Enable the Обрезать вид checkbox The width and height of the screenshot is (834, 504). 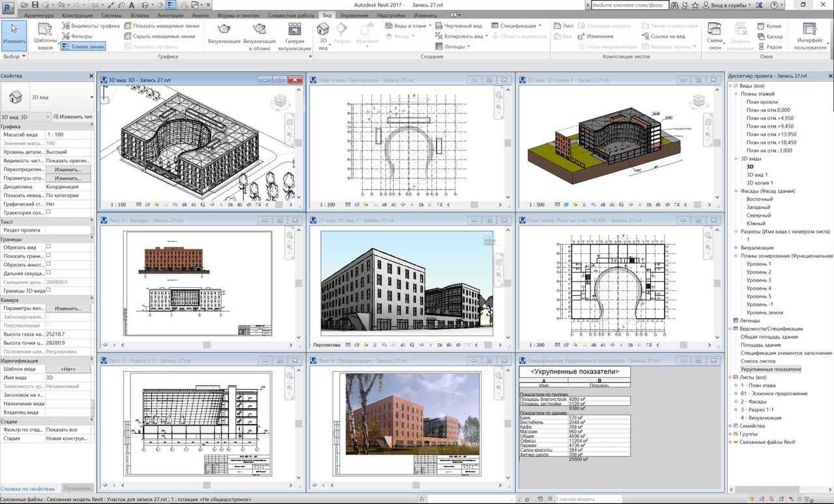click(48, 247)
